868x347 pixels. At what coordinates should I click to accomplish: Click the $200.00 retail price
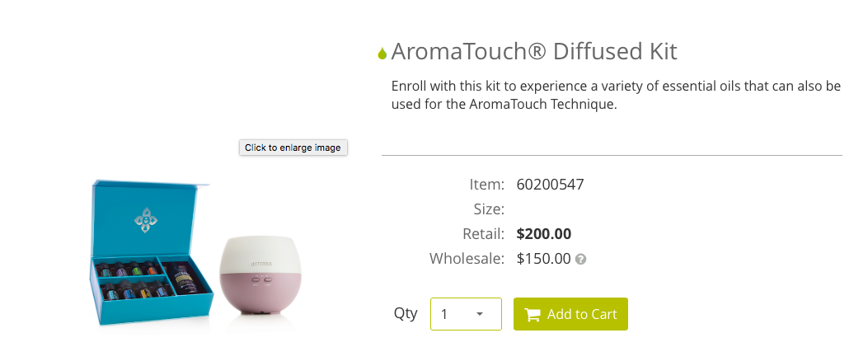[x=543, y=234]
